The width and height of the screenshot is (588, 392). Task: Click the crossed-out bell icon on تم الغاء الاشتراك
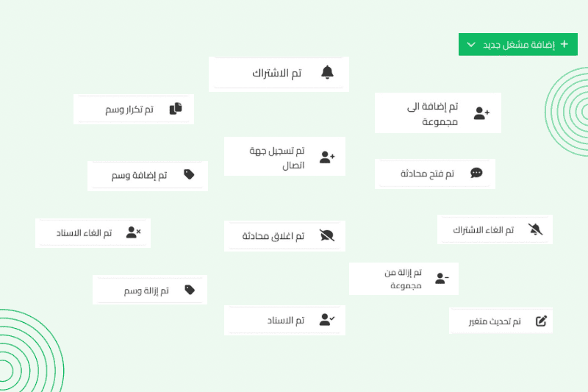coord(535,229)
